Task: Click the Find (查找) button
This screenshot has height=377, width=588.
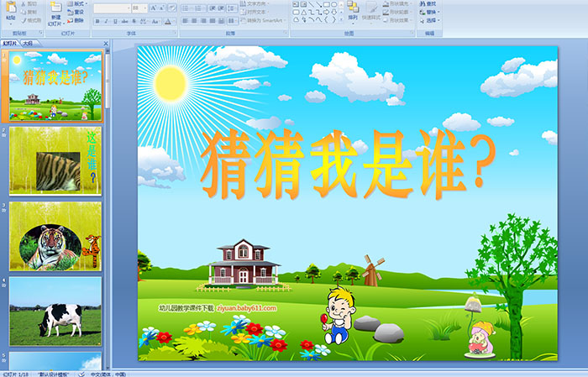Action: coord(428,3)
